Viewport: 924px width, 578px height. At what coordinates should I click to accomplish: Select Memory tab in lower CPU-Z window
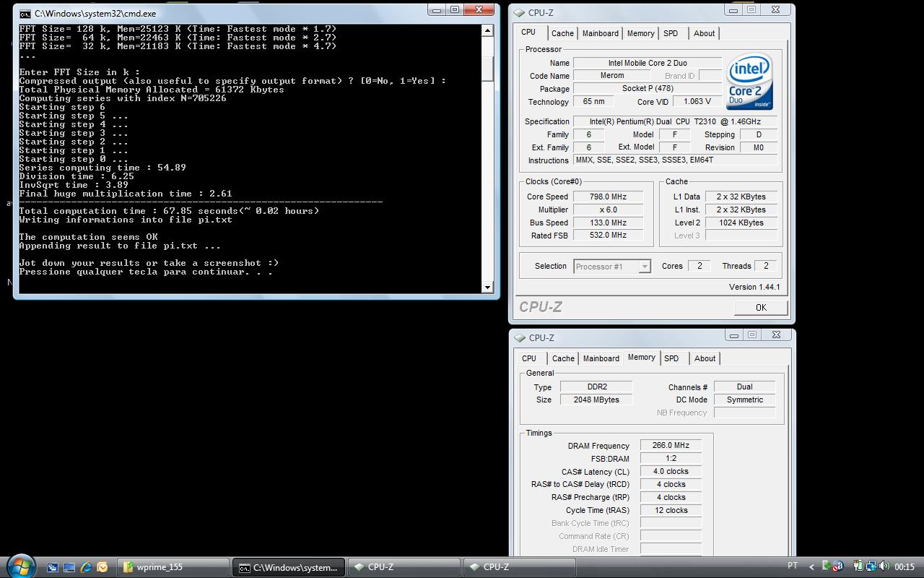[641, 358]
